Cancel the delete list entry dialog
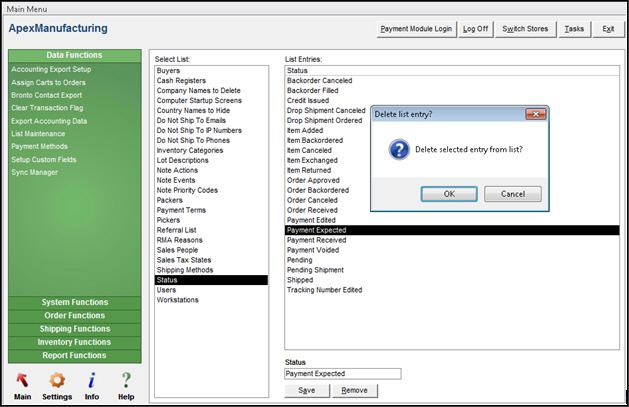The width and height of the screenshot is (629, 407). [512, 194]
